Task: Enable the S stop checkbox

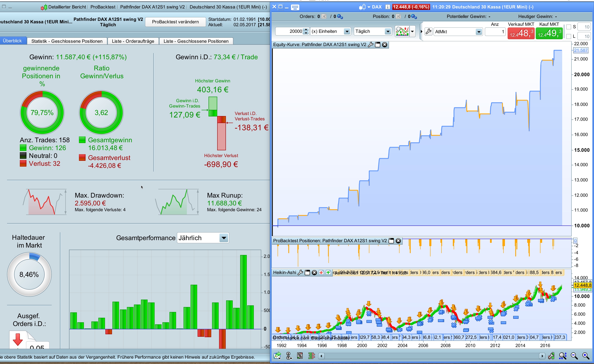Action: [569, 27]
